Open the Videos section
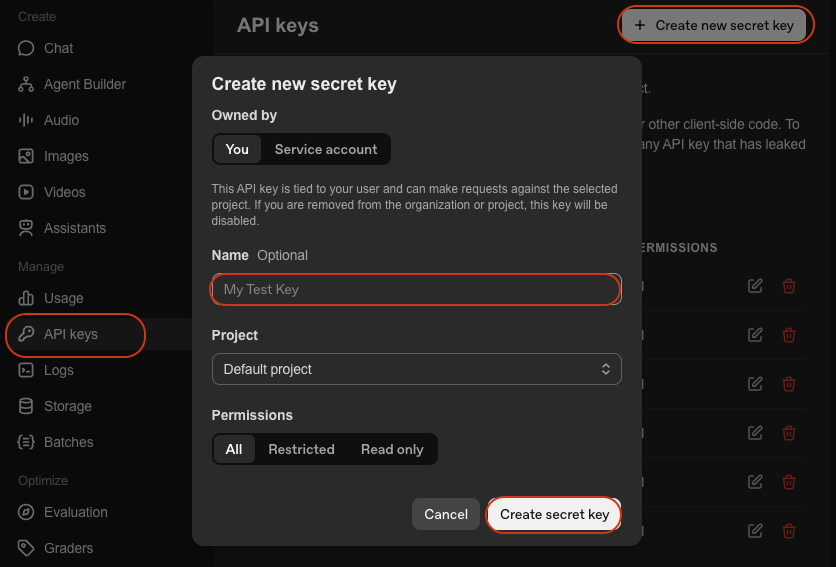Viewport: 836px width, 567px height. click(x=52, y=192)
